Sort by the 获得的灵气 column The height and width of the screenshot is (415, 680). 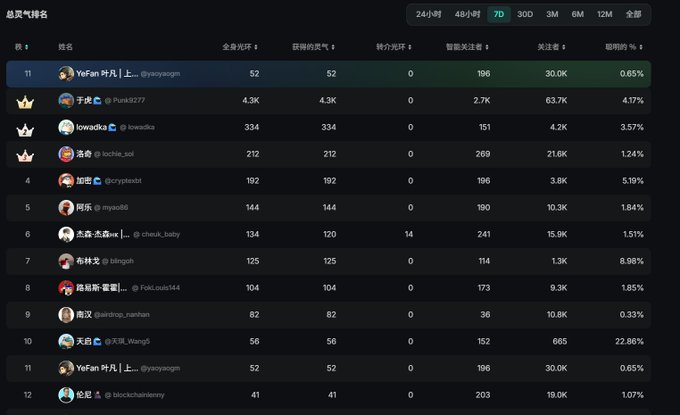(313, 47)
